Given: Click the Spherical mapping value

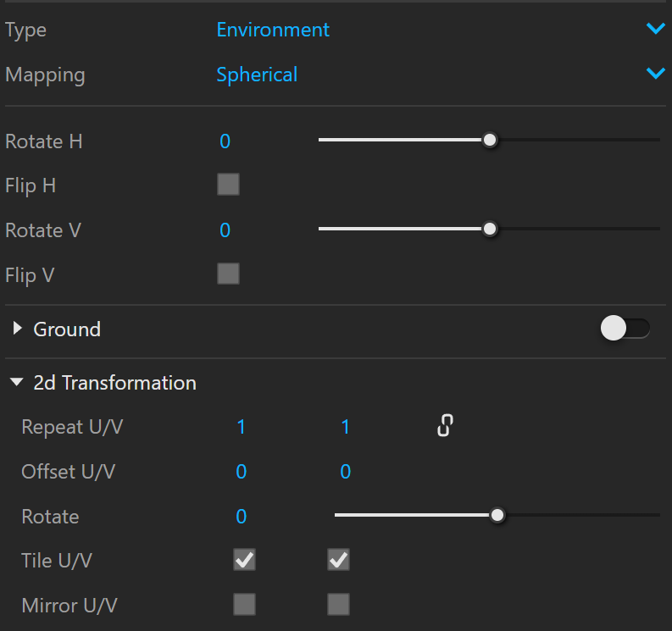Looking at the screenshot, I should 257,75.
